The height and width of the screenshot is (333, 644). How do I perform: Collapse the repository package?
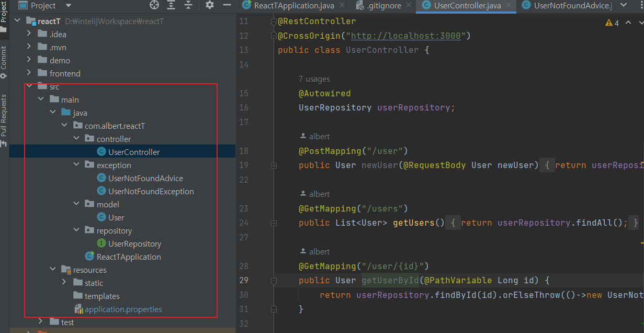[x=76, y=231]
